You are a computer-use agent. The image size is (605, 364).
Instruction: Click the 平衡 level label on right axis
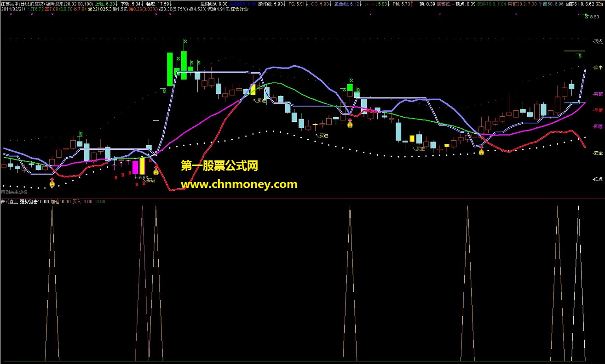[x=598, y=110]
